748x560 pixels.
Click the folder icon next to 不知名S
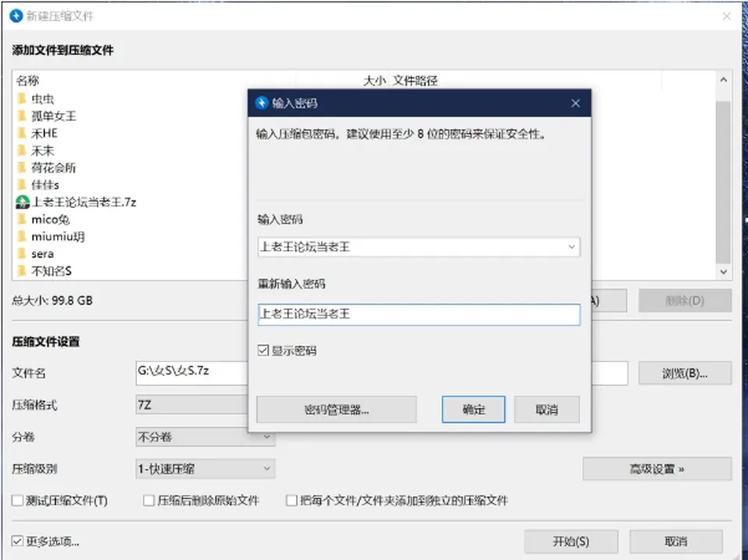click(x=22, y=271)
